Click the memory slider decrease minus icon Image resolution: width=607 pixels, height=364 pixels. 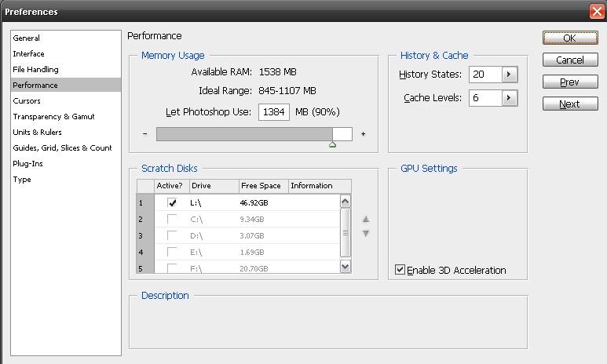(x=144, y=134)
